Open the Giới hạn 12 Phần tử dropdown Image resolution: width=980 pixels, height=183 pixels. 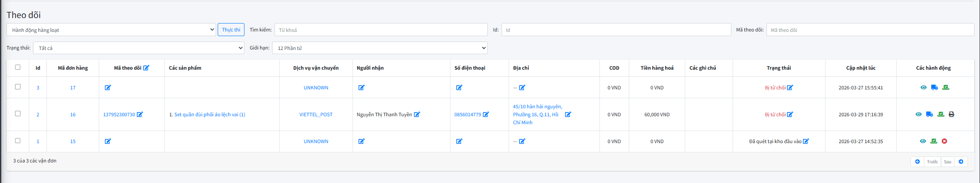click(x=379, y=48)
